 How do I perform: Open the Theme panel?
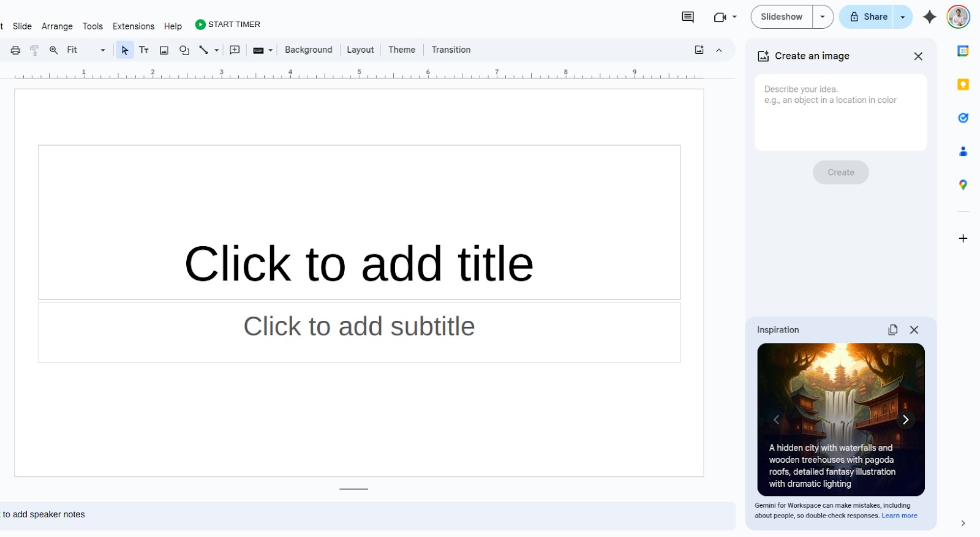point(402,50)
